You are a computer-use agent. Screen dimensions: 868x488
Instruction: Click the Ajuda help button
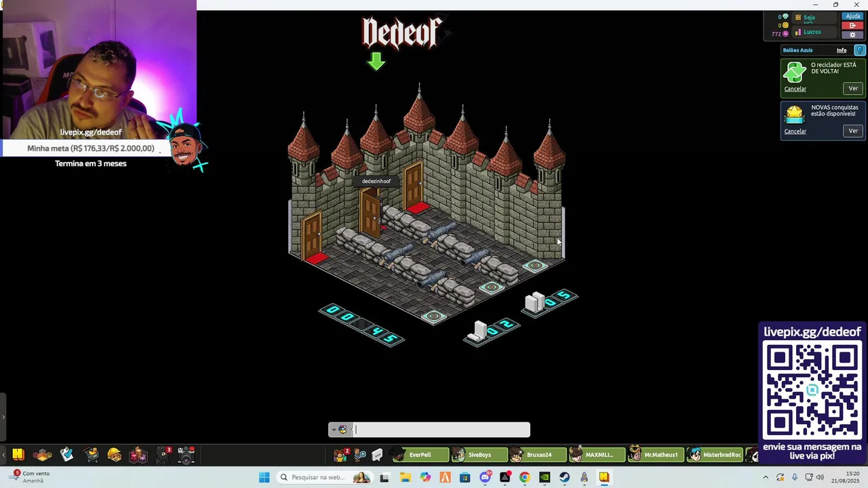pyautogui.click(x=852, y=16)
